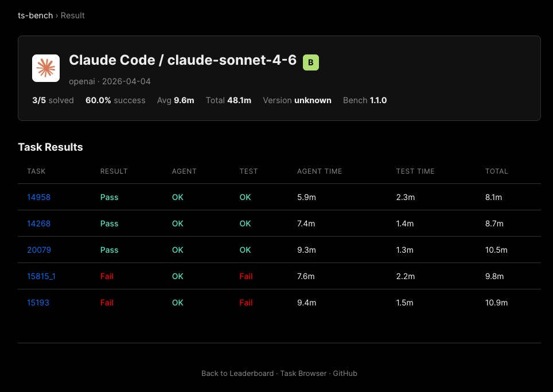Click the AGENT column header
The width and height of the screenshot is (553, 392).
click(x=184, y=171)
